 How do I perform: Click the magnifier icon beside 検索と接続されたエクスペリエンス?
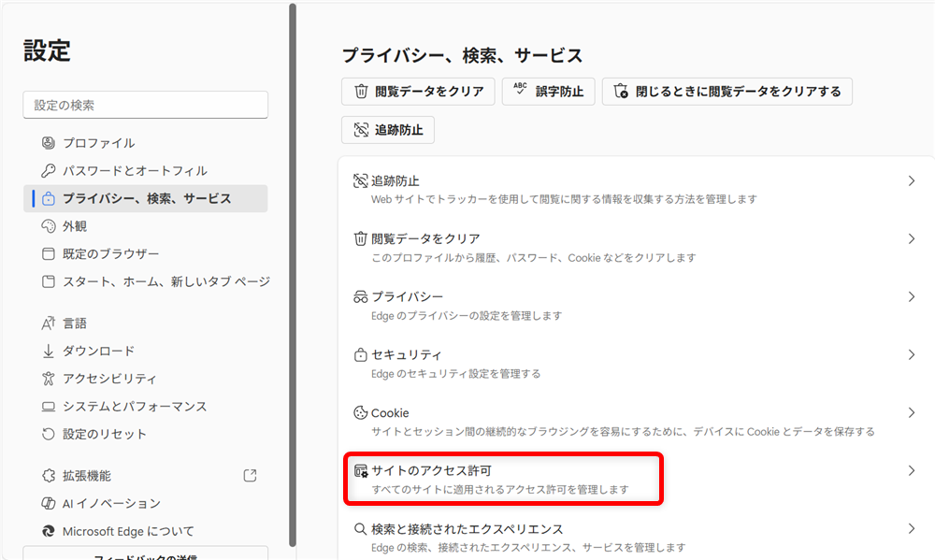(x=360, y=528)
